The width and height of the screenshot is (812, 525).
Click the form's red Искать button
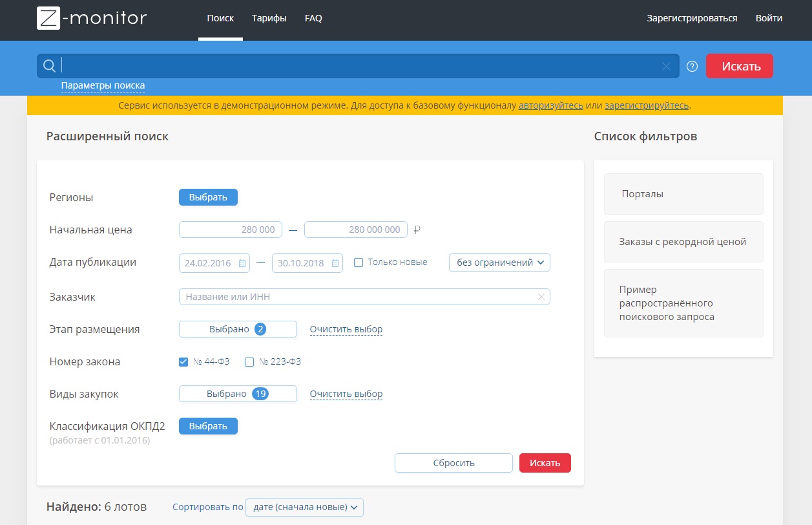click(545, 463)
